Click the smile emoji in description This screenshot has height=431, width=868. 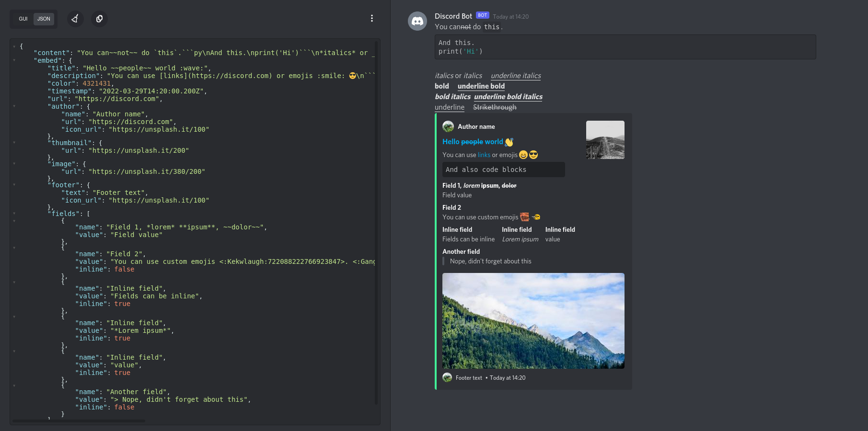[523, 155]
